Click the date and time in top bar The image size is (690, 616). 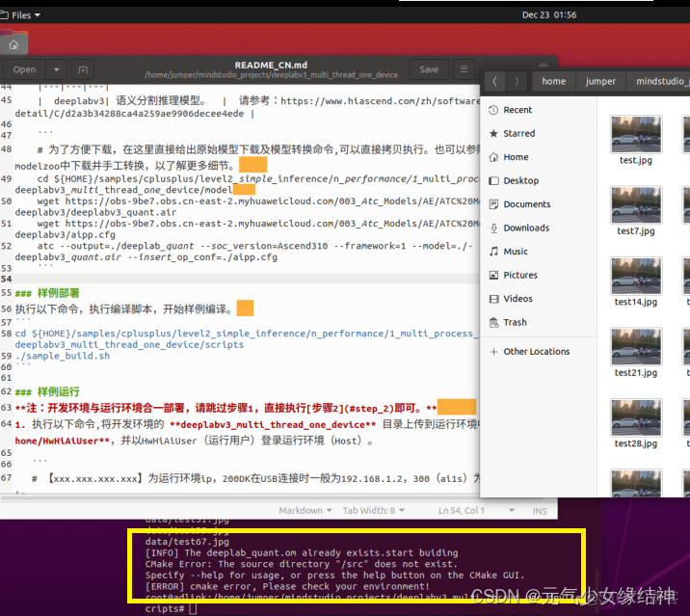pyautogui.click(x=548, y=15)
